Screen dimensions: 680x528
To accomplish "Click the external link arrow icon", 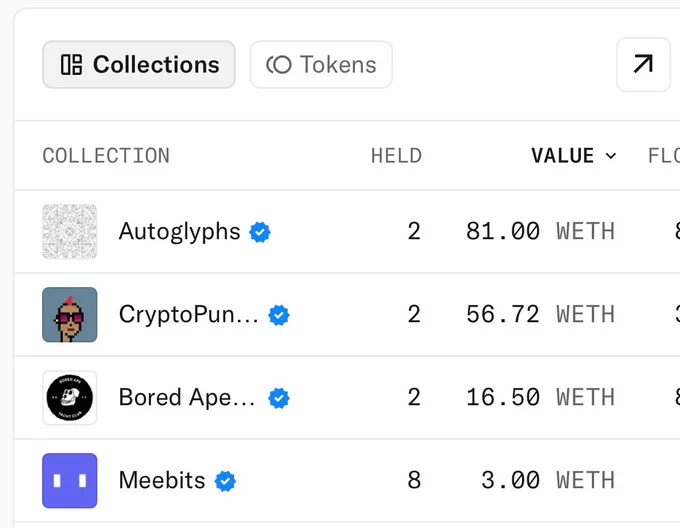I will (x=643, y=65).
